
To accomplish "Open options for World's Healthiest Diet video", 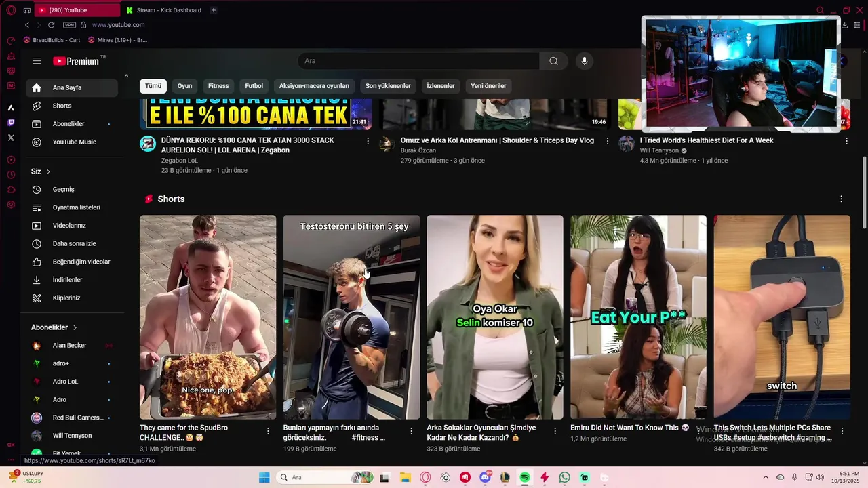I will [x=846, y=141].
